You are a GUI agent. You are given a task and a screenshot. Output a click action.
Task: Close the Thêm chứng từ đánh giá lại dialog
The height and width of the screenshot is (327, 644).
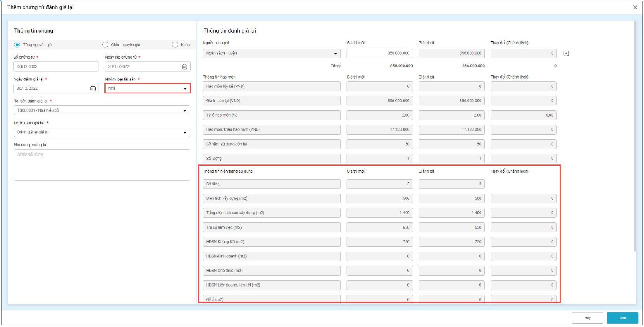coord(635,7)
